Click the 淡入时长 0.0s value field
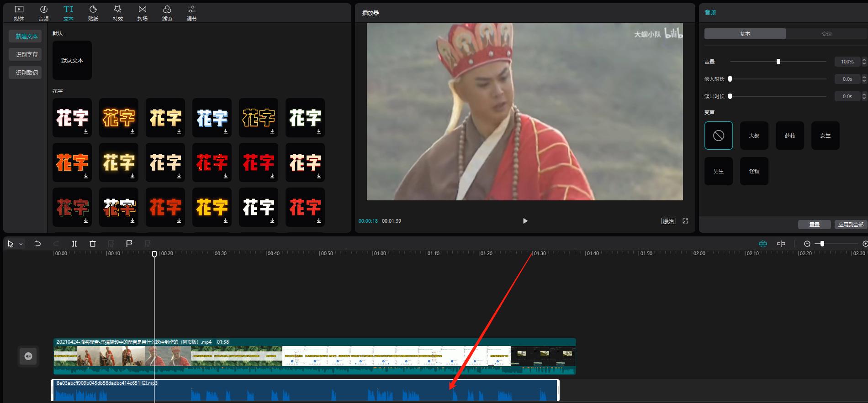The height and width of the screenshot is (403, 868). [x=847, y=79]
